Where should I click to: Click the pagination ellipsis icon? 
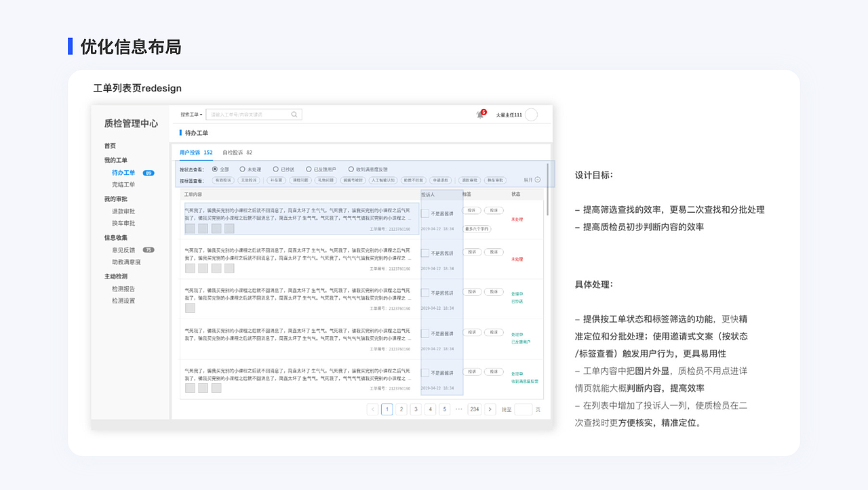coord(458,409)
